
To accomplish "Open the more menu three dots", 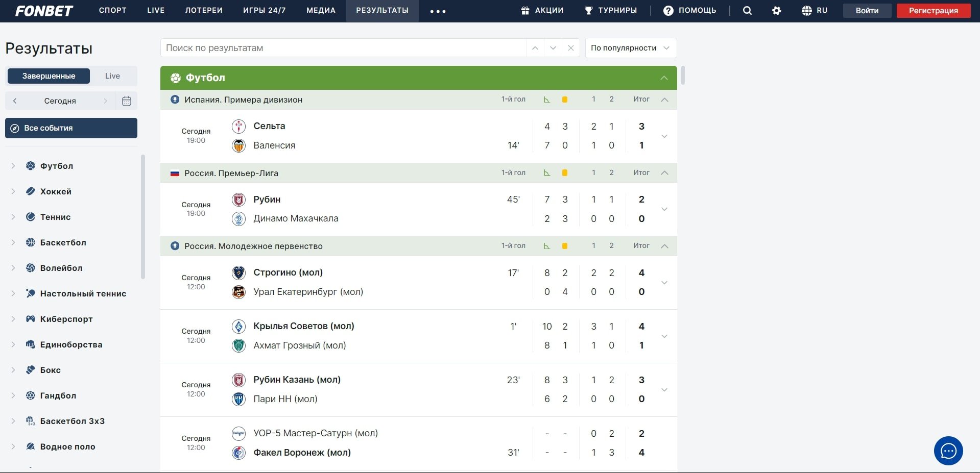I will [438, 11].
